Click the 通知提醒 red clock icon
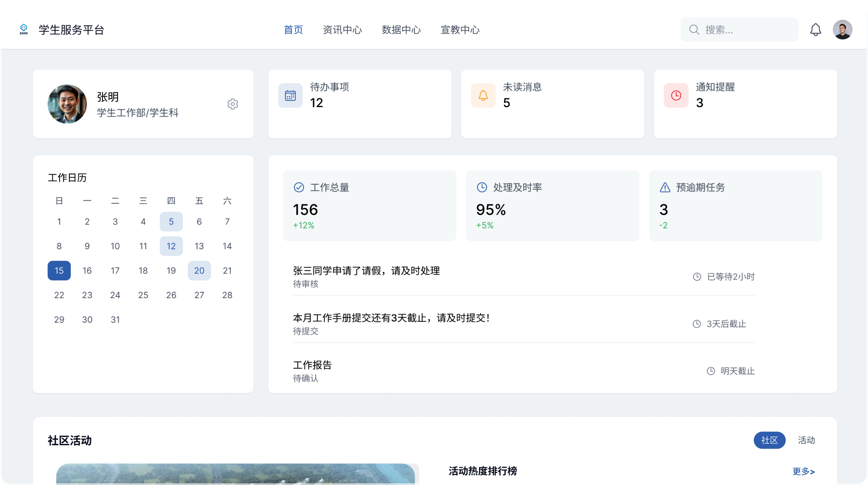This screenshot has height=485, width=868. [676, 96]
